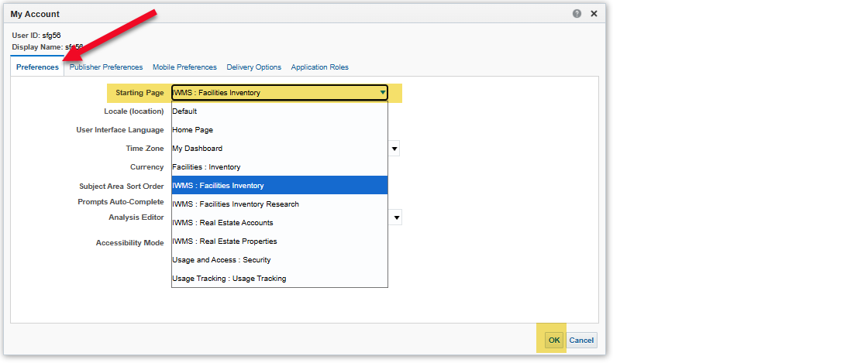Open the Mobile Preferences tab
868x363 pixels.
click(184, 67)
